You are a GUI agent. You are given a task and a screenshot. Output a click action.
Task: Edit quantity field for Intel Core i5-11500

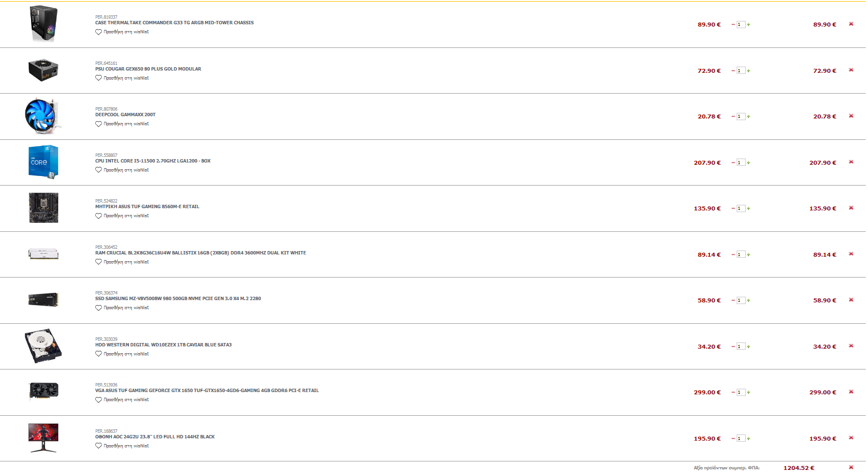[741, 162]
